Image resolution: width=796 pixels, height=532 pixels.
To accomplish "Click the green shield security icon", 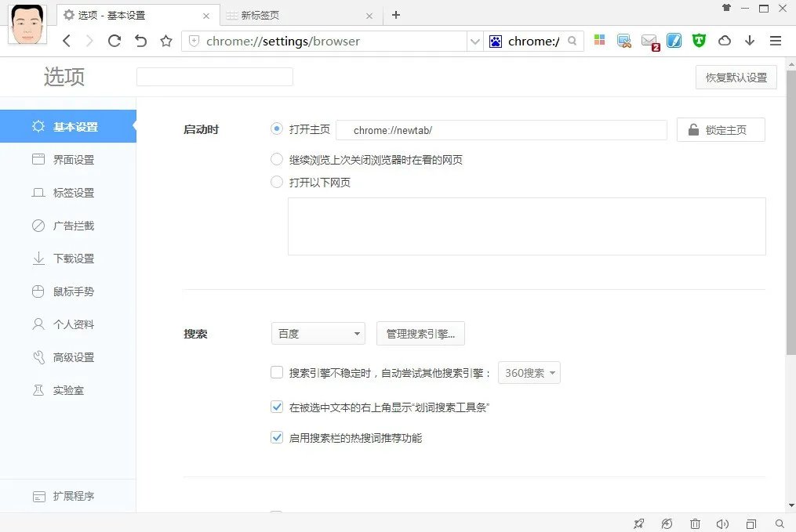I will pos(698,41).
